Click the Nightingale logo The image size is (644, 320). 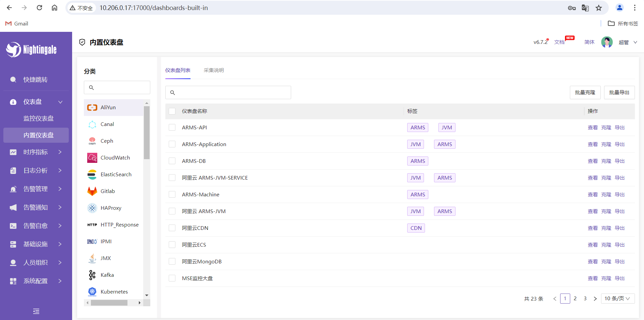(32, 50)
